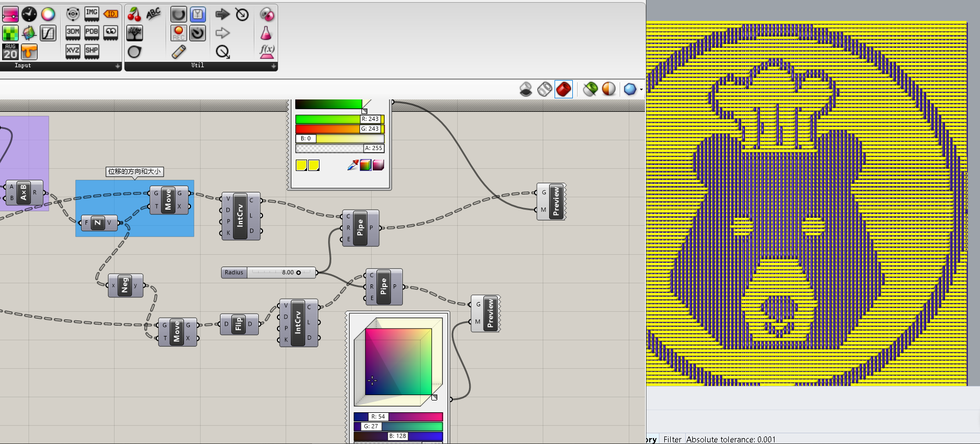980x444 pixels.
Task: Click the Absolute tolerance: 0.001 status text
Action: [731, 439]
